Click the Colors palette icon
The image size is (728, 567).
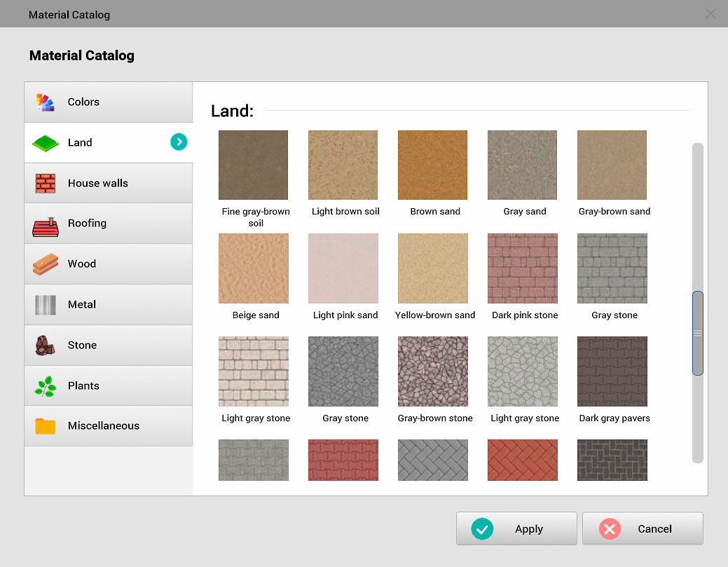pyautogui.click(x=46, y=102)
